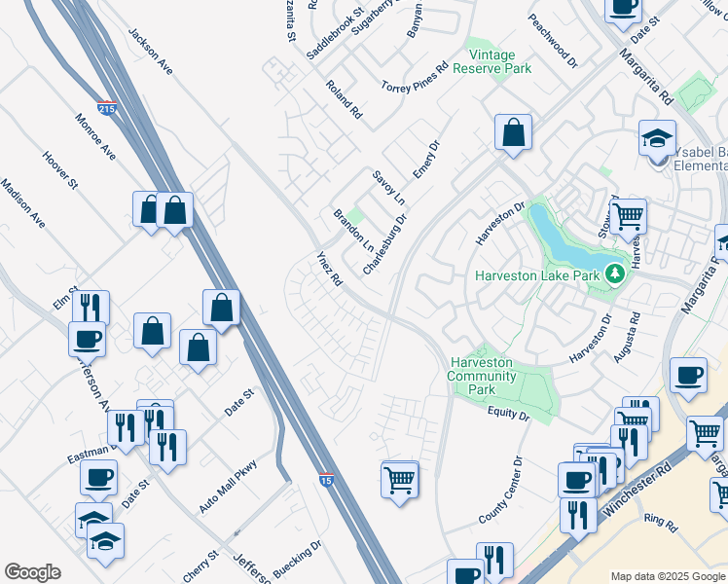
Task: Open the coffee cup marker below Elm St
Action: coord(87,343)
